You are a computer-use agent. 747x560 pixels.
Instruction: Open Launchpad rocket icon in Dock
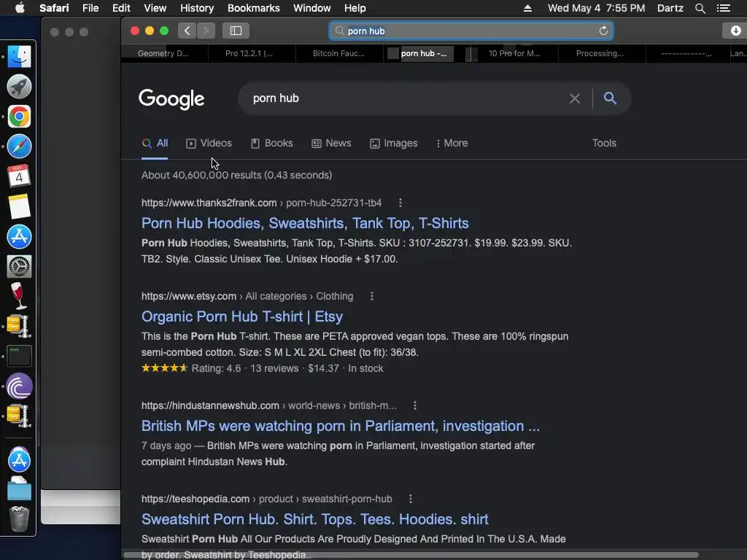tap(19, 87)
